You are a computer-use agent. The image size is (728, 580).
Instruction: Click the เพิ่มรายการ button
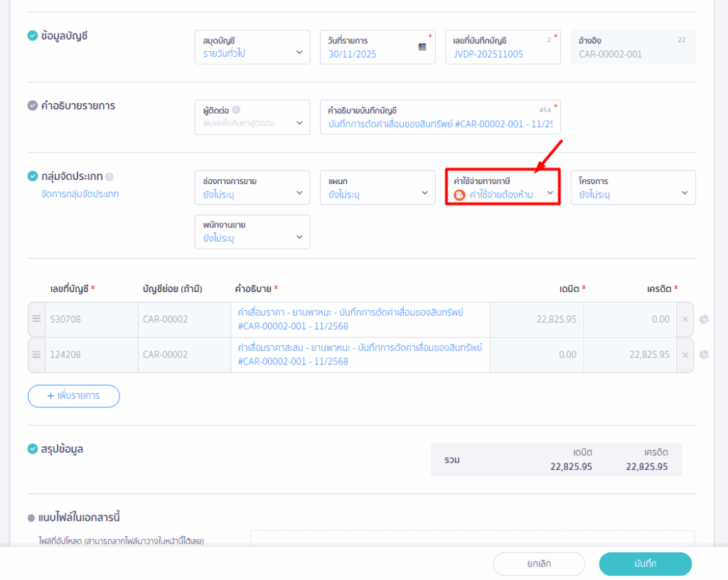tap(74, 396)
